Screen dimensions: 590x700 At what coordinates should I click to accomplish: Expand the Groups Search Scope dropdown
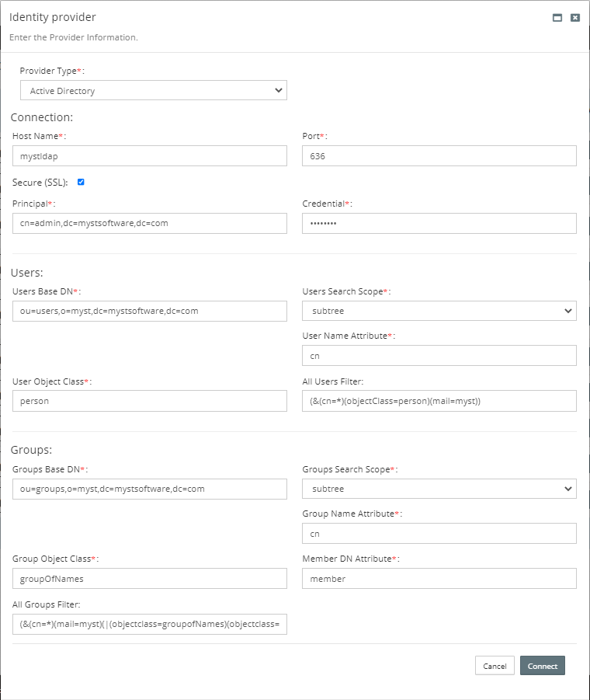pos(439,489)
